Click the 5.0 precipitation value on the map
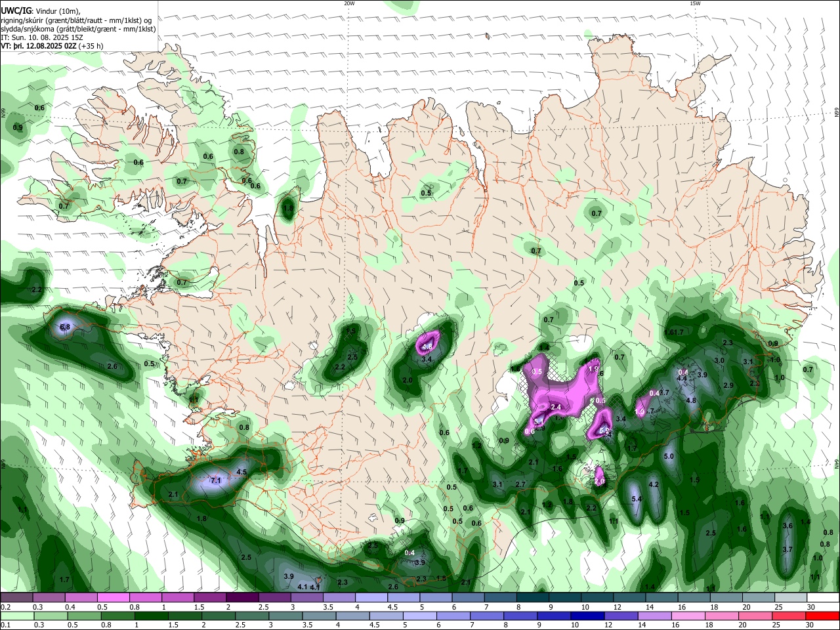 [x=669, y=456]
